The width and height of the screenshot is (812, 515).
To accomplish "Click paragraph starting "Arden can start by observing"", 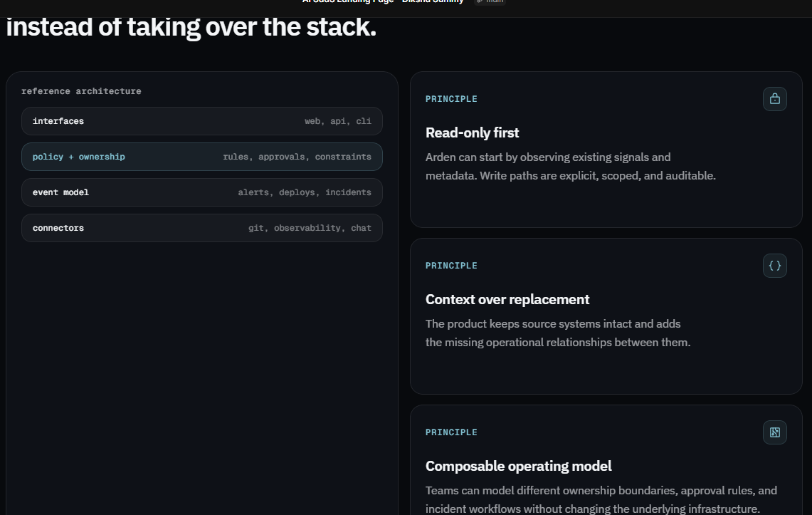I will [x=571, y=167].
